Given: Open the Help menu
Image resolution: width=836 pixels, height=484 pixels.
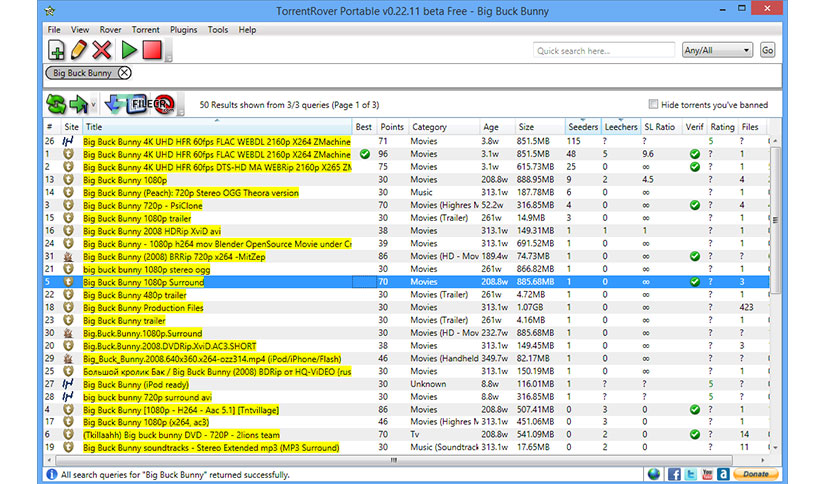Looking at the screenshot, I should [247, 30].
